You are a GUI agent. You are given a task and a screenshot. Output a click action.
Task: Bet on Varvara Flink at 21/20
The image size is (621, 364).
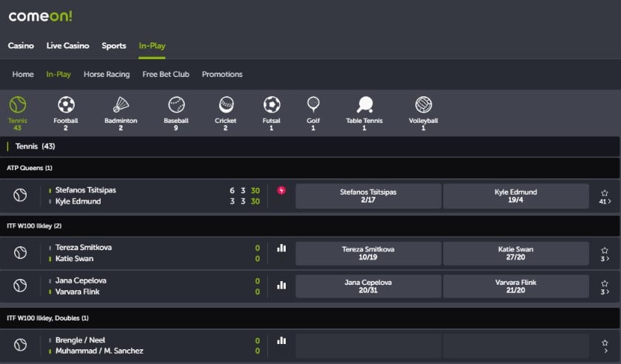[516, 286]
